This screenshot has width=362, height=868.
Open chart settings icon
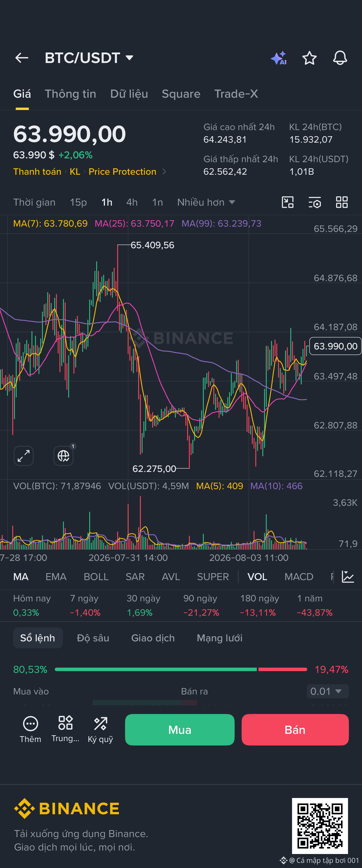315,202
